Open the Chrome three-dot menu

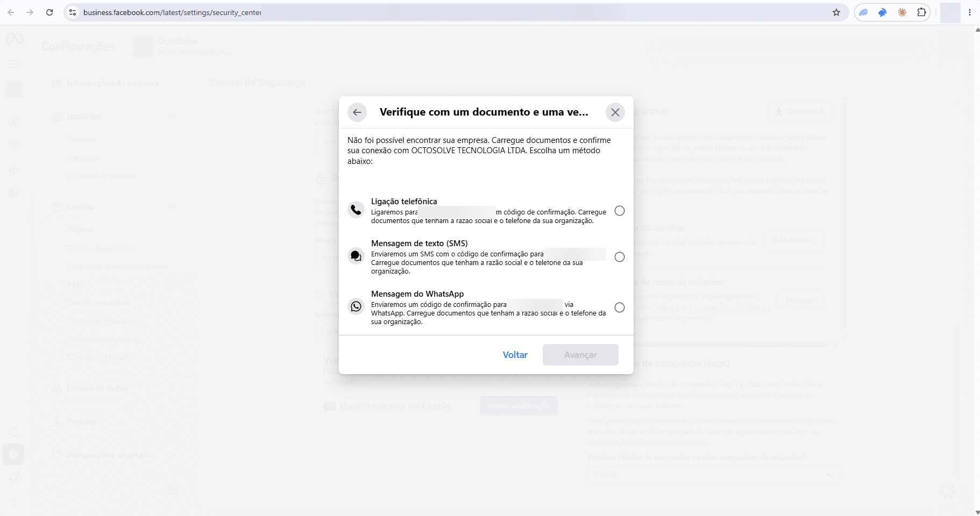(970, 12)
